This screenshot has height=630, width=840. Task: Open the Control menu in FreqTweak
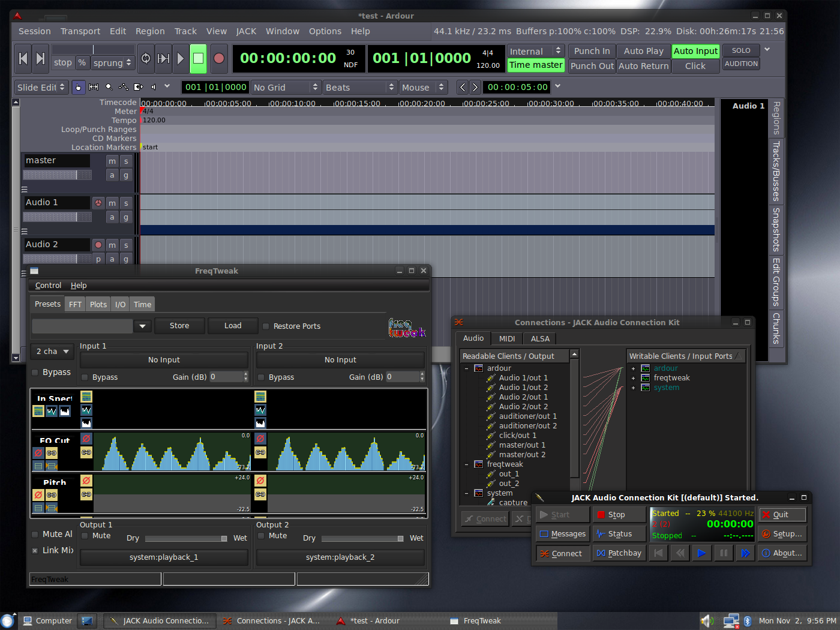coord(48,286)
